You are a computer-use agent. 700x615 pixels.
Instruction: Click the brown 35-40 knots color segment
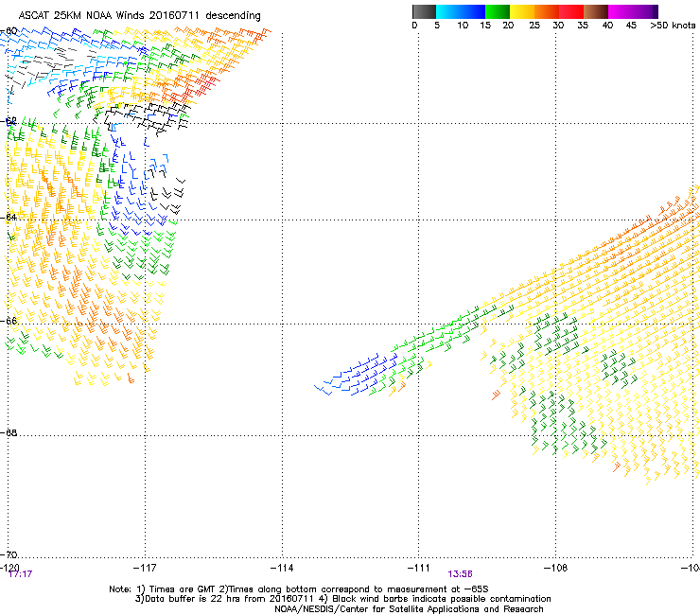(596, 11)
